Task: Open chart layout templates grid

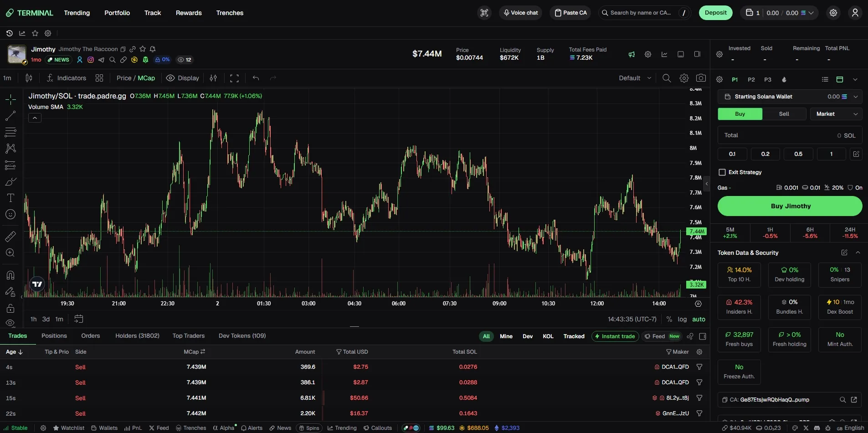Action: click(x=99, y=78)
